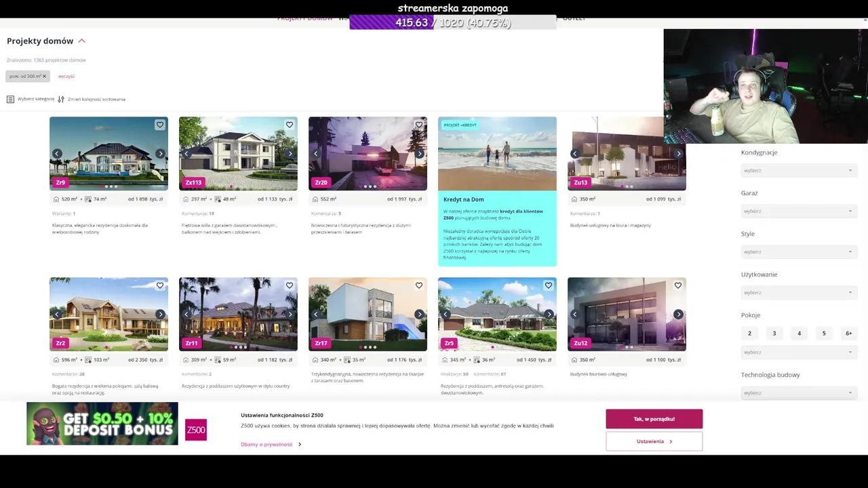Open the Style dropdown
Viewport: 868px width, 488px height.
coord(797,251)
